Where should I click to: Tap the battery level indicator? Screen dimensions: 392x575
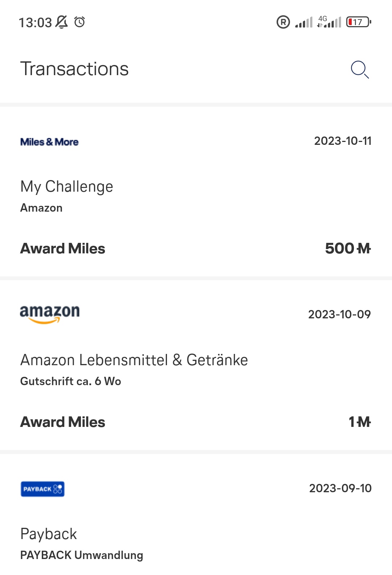point(358,22)
